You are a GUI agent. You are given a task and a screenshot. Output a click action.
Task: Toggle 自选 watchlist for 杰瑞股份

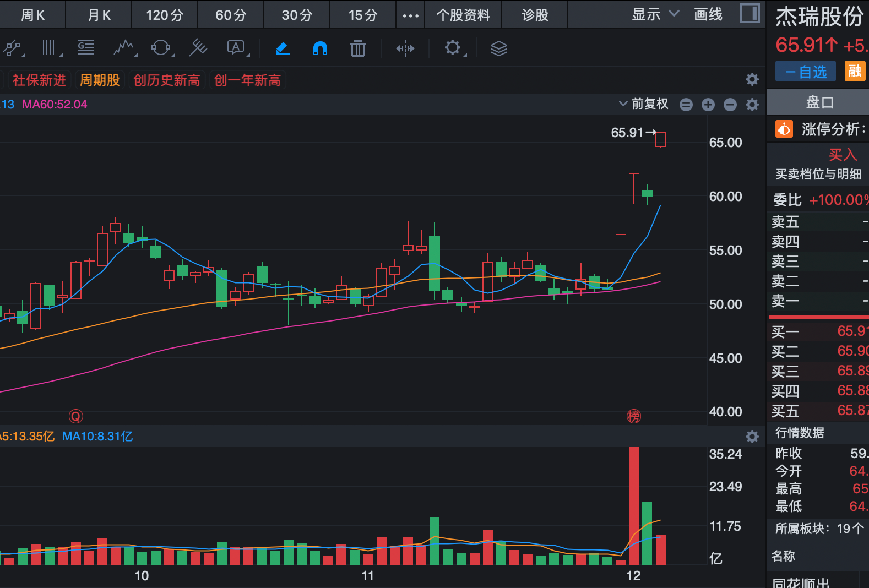(805, 72)
